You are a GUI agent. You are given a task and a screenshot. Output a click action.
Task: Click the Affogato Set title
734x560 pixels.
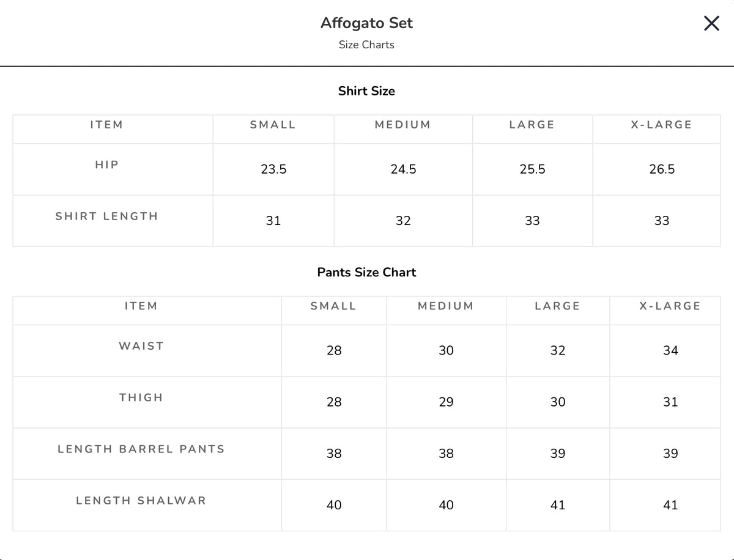click(366, 23)
